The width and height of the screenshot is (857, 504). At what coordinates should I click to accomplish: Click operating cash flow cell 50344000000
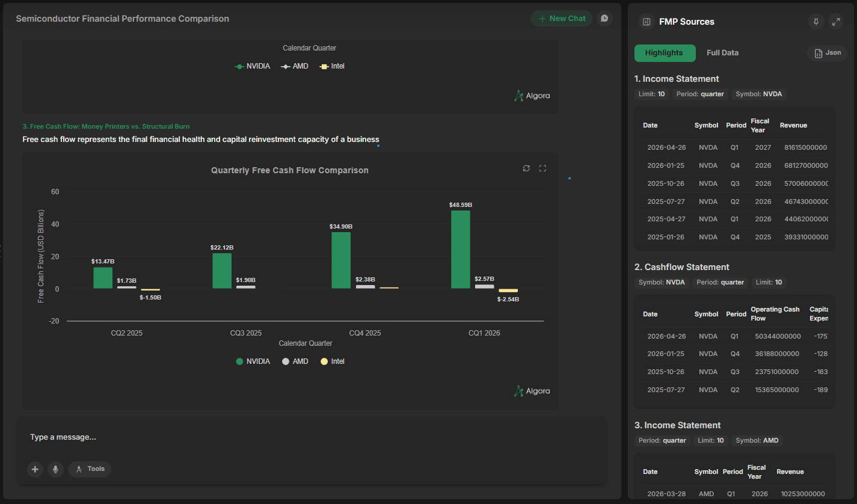point(777,336)
